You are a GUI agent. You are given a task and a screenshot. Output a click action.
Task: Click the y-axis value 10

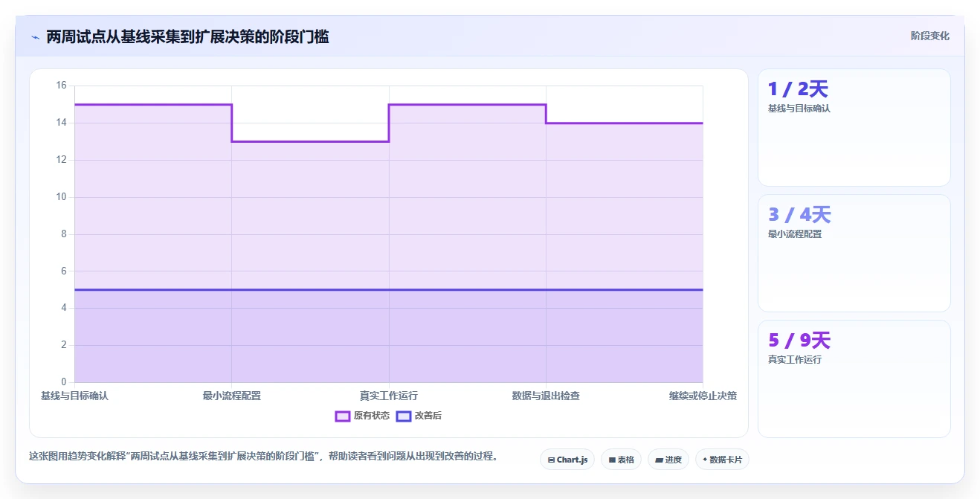[61, 197]
